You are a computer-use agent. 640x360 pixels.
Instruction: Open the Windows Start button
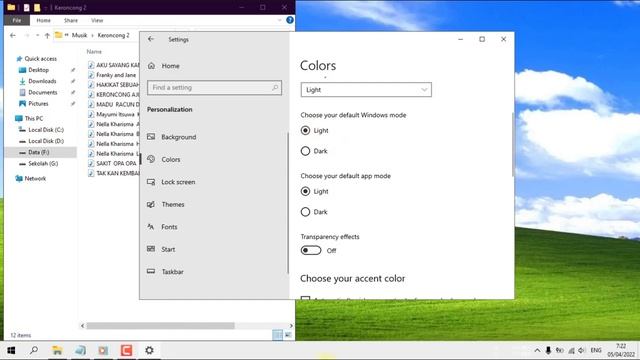pos(11,350)
